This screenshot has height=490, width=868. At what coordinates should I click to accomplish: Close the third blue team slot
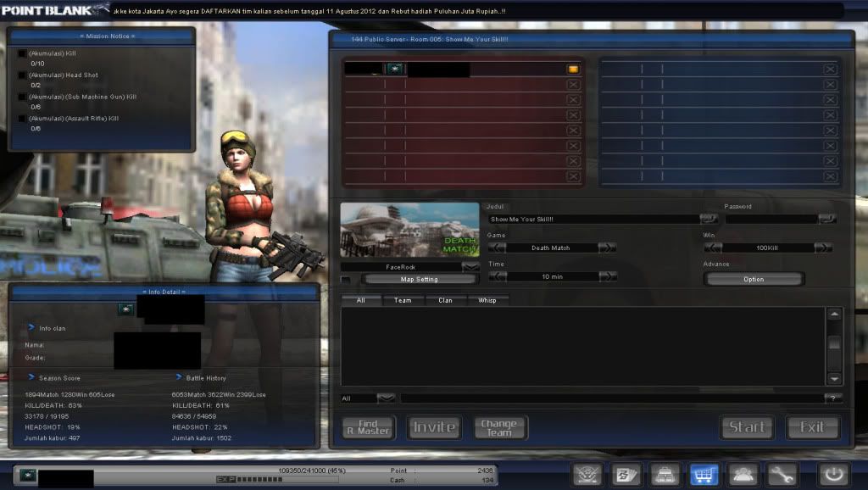[x=830, y=100]
